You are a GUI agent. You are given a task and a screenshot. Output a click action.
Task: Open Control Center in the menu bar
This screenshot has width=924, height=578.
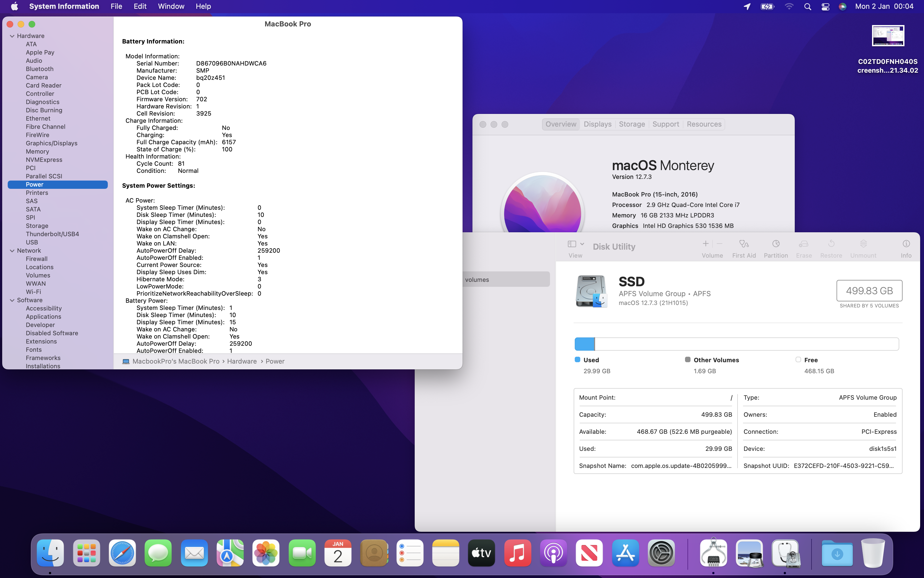(x=826, y=7)
